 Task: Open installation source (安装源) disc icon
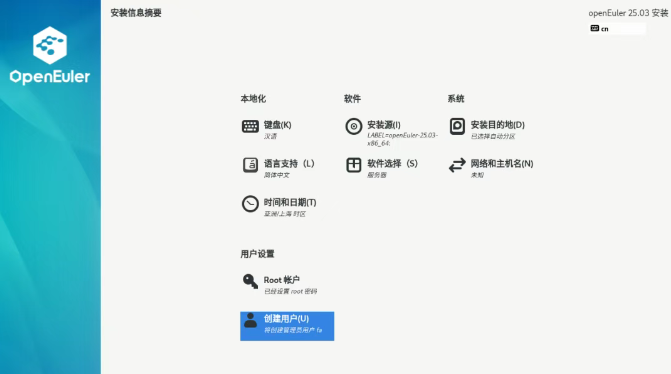tap(354, 126)
